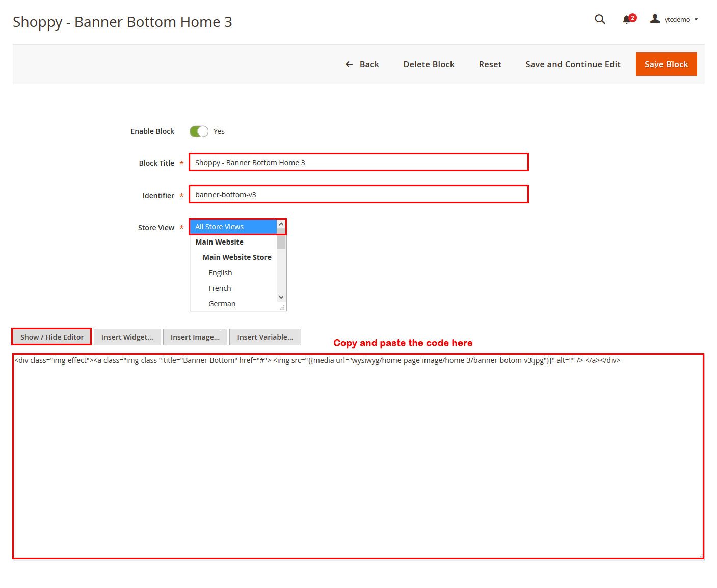
Task: Click Delete Block
Action: (429, 64)
